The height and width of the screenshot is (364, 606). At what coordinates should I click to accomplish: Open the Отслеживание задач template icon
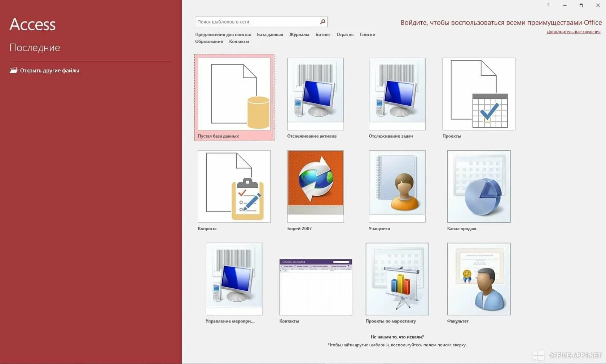pyautogui.click(x=397, y=94)
